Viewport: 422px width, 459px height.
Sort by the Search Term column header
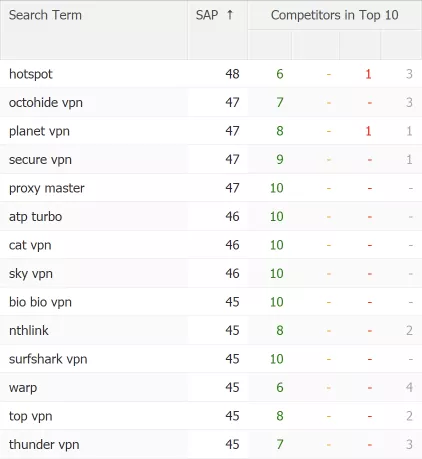(x=45, y=15)
